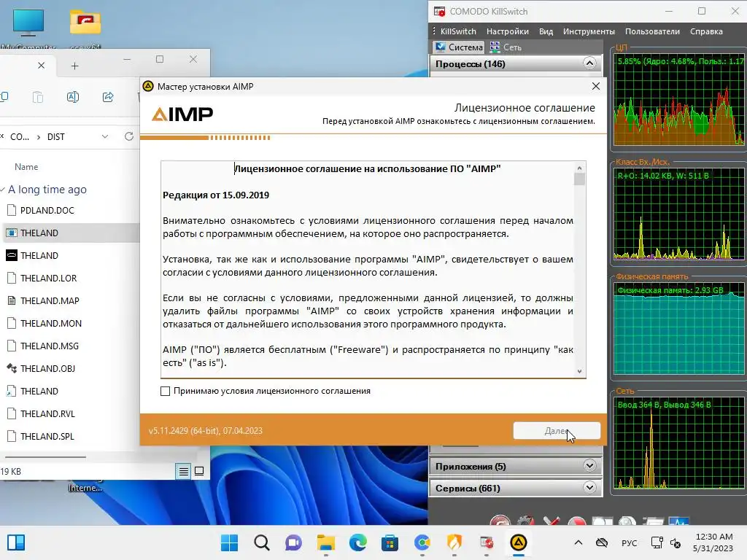Click the Paste icon in Explorer toolbar
The image size is (747, 560).
[38, 97]
